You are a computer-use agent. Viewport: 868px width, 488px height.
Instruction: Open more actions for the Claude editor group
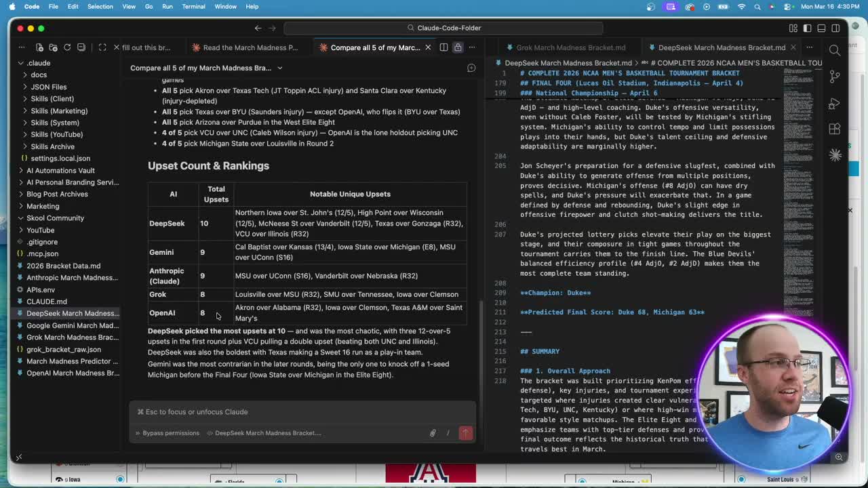(472, 47)
